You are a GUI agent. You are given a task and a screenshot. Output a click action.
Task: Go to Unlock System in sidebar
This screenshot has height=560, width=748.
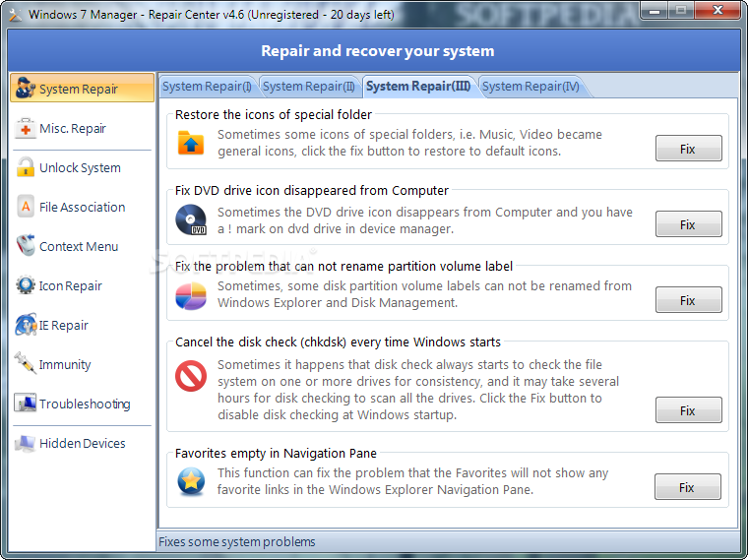point(82,167)
